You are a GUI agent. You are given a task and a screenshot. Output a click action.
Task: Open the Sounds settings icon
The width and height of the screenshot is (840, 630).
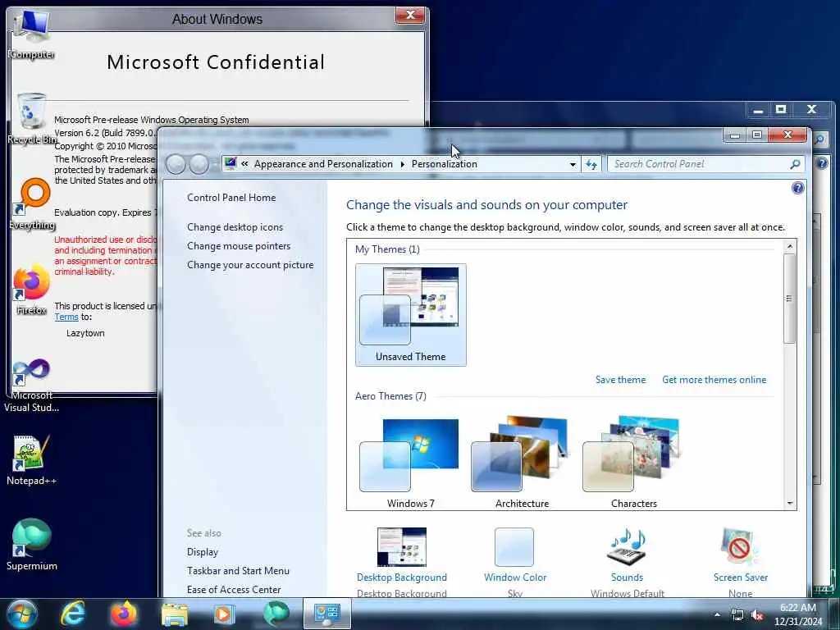[x=627, y=547]
